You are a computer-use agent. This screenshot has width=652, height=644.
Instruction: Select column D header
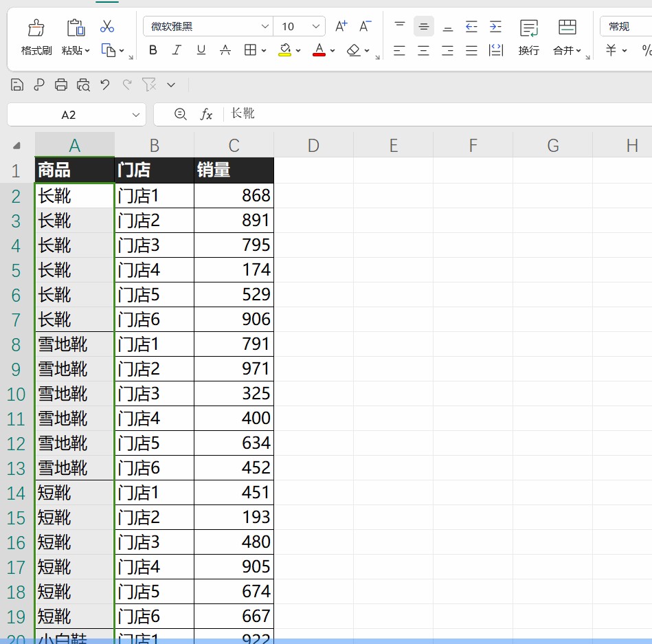tap(313, 145)
